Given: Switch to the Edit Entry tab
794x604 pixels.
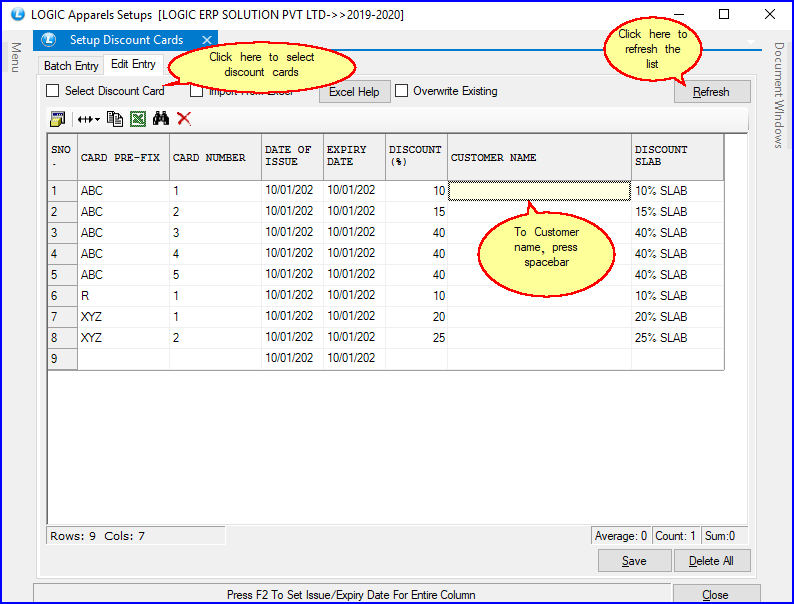Looking at the screenshot, I should click(x=133, y=64).
